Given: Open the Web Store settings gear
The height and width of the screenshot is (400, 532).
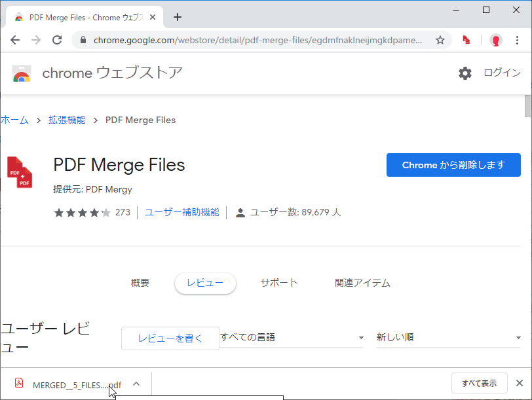Looking at the screenshot, I should [465, 73].
